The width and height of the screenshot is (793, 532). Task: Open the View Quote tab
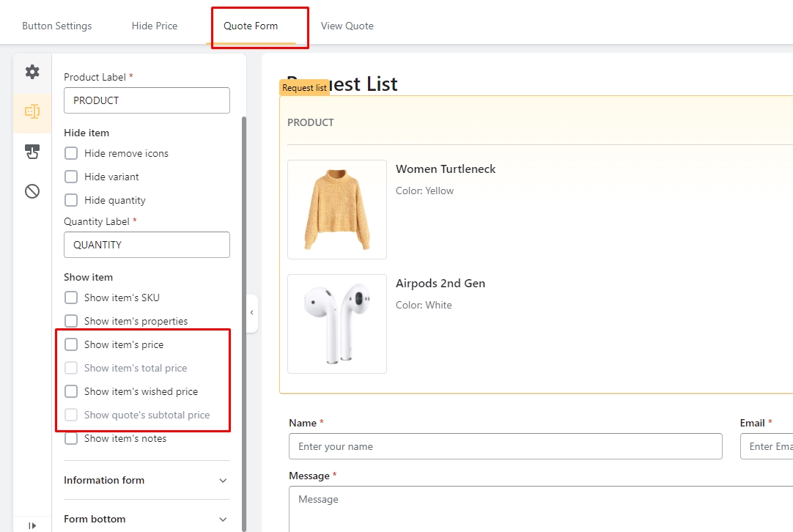pyautogui.click(x=347, y=26)
